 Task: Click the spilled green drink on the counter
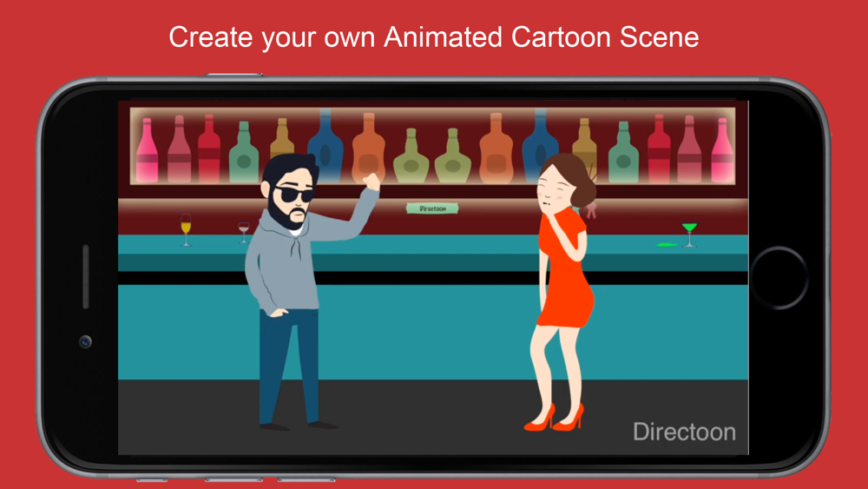coord(666,244)
